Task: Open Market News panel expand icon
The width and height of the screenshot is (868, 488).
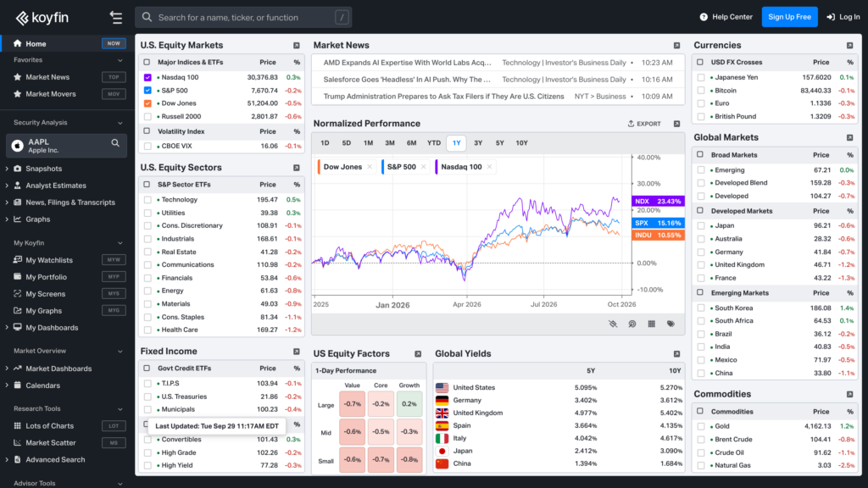Action: [x=676, y=46]
